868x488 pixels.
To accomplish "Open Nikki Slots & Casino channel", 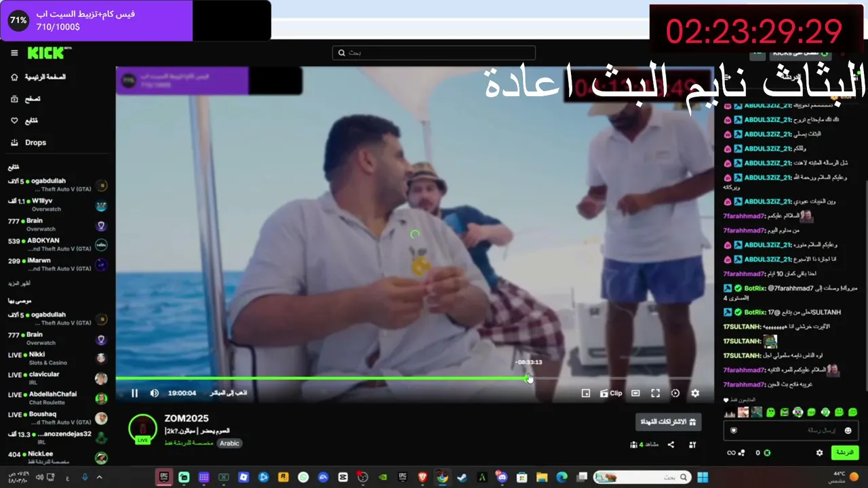I will coord(57,358).
